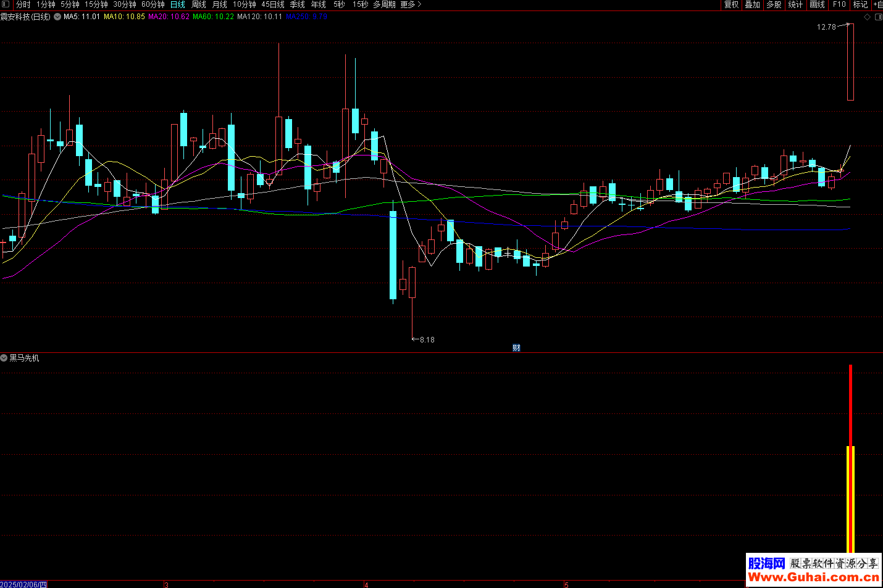Click the tall red limit-up candlestick

pos(850,62)
